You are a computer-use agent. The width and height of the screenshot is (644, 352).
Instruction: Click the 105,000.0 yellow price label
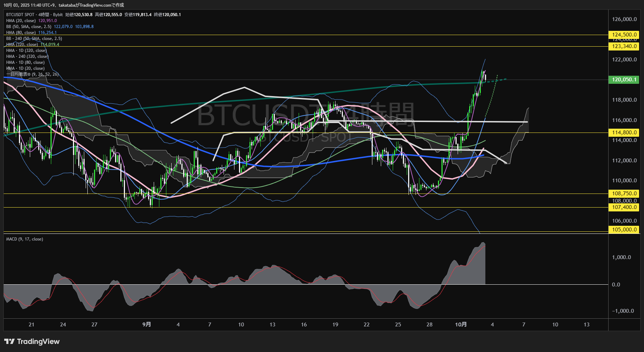[624, 230]
